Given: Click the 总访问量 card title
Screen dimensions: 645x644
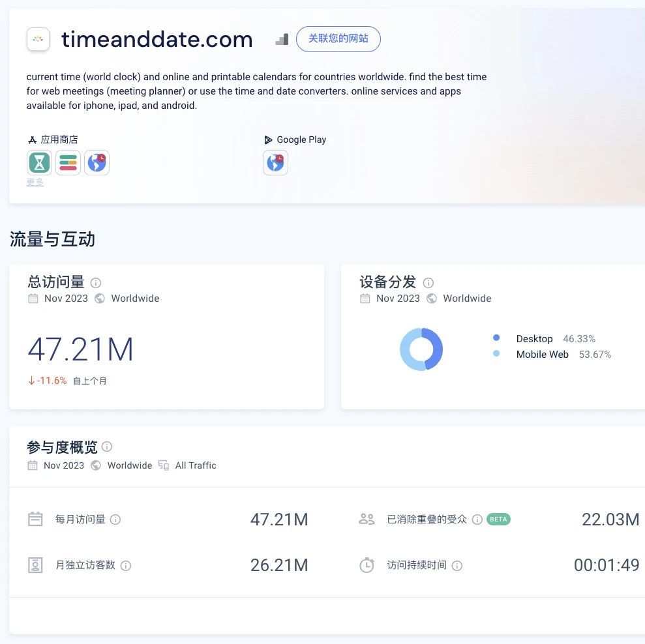Looking at the screenshot, I should coord(56,282).
